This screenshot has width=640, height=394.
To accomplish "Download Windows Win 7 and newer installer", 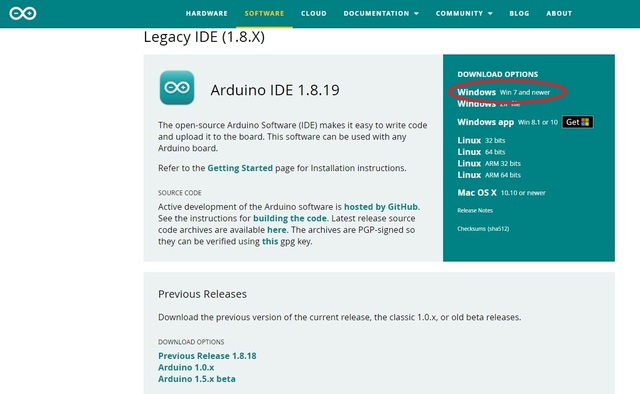I will 504,92.
